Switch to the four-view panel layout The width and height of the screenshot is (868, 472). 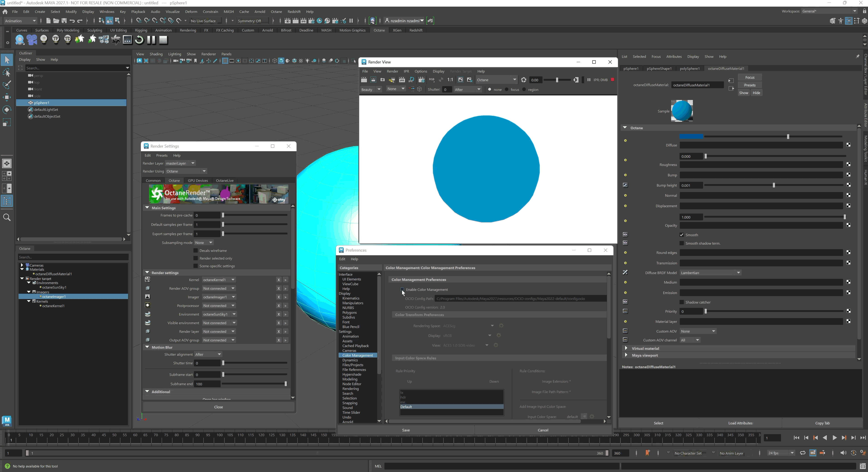click(x=7, y=176)
